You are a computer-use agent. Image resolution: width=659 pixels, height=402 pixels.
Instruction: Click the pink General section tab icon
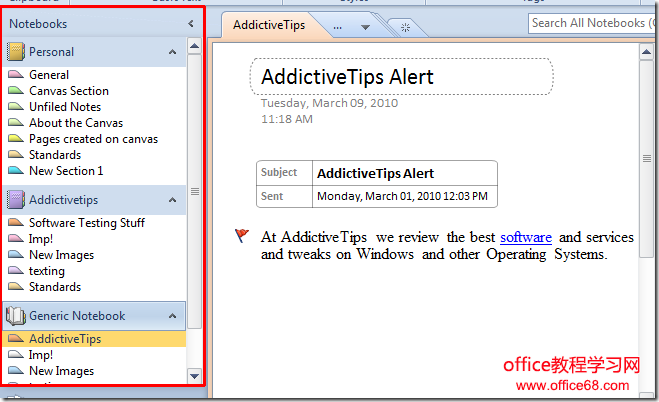pos(16,75)
